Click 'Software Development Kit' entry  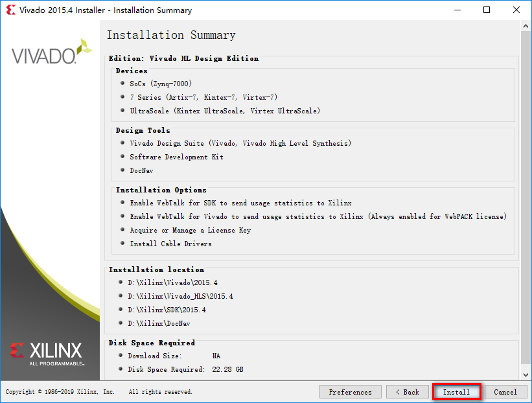pos(176,157)
